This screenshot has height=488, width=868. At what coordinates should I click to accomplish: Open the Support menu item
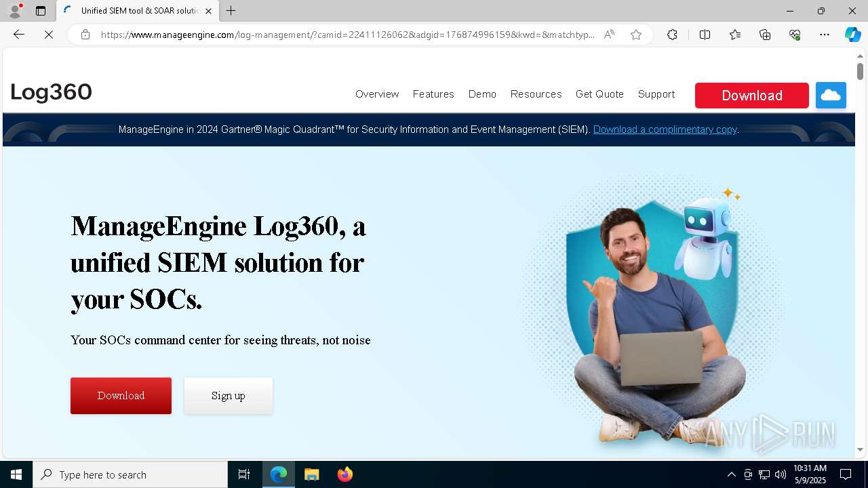(x=656, y=94)
